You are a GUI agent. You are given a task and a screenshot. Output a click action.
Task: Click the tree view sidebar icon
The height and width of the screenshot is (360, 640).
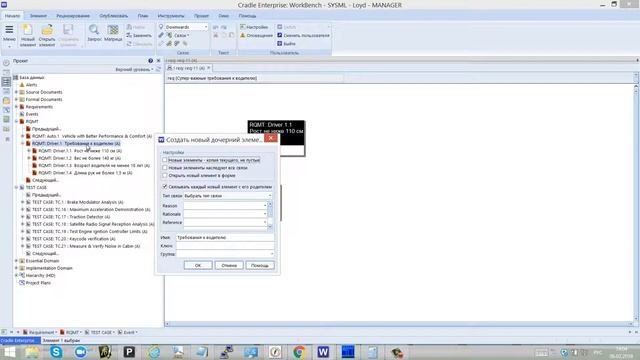click(6, 82)
